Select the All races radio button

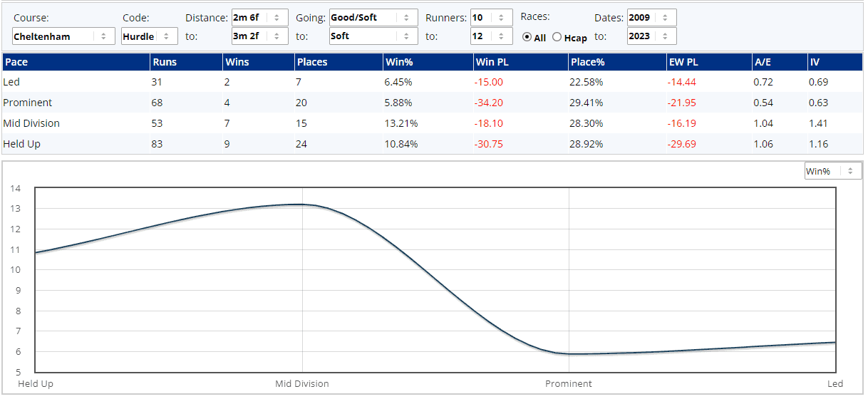(x=527, y=38)
